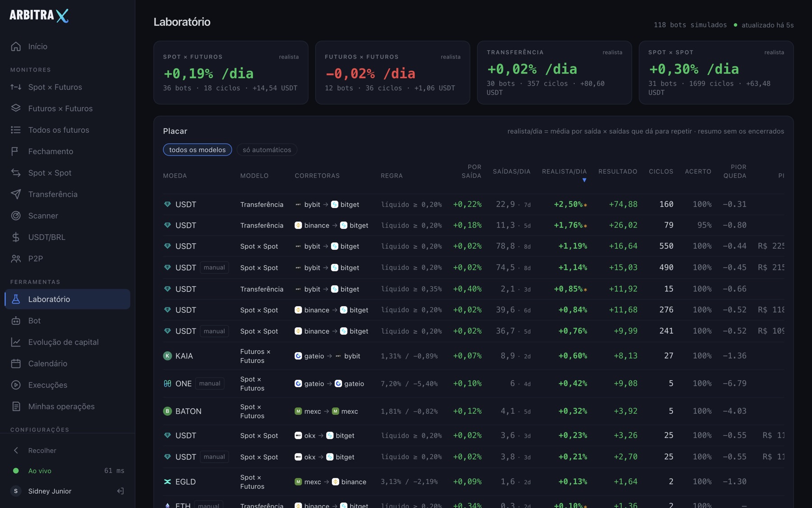This screenshot has width=812, height=508.
Task: Click the P2P people icon
Action: click(x=16, y=259)
